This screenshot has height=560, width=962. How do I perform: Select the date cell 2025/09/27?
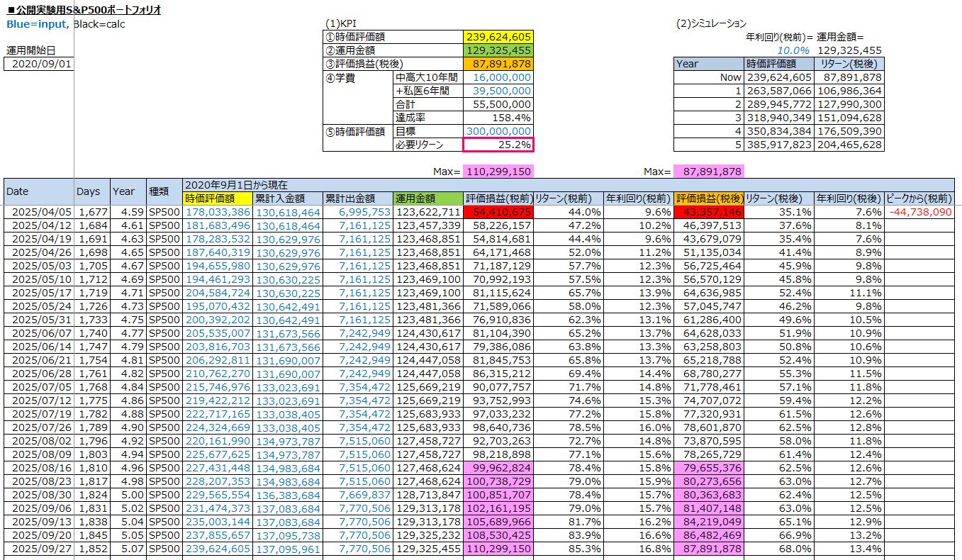38,549
